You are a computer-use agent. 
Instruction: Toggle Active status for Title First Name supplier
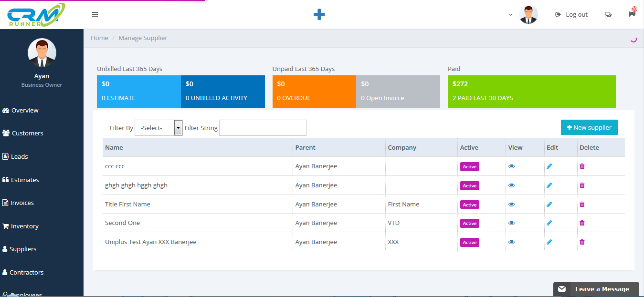coord(469,204)
